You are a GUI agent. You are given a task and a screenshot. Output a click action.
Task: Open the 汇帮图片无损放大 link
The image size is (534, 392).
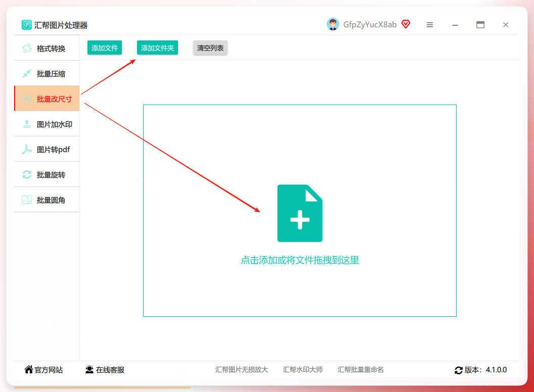coord(241,370)
